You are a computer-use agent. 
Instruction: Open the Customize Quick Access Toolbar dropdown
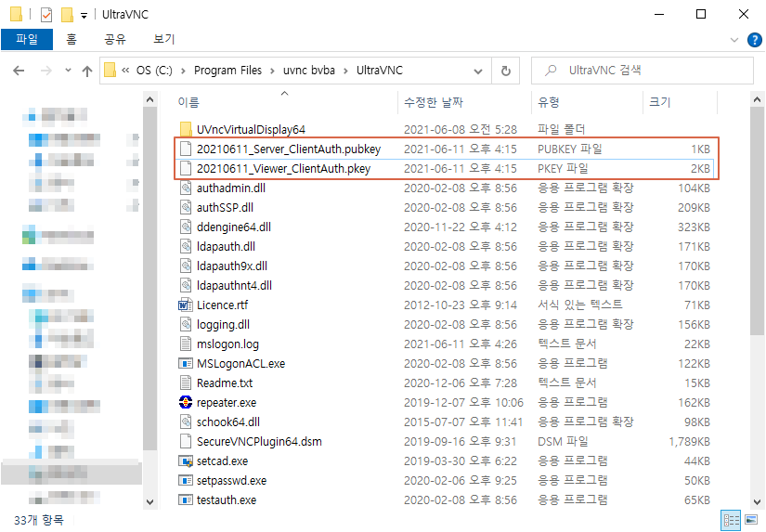tap(84, 16)
